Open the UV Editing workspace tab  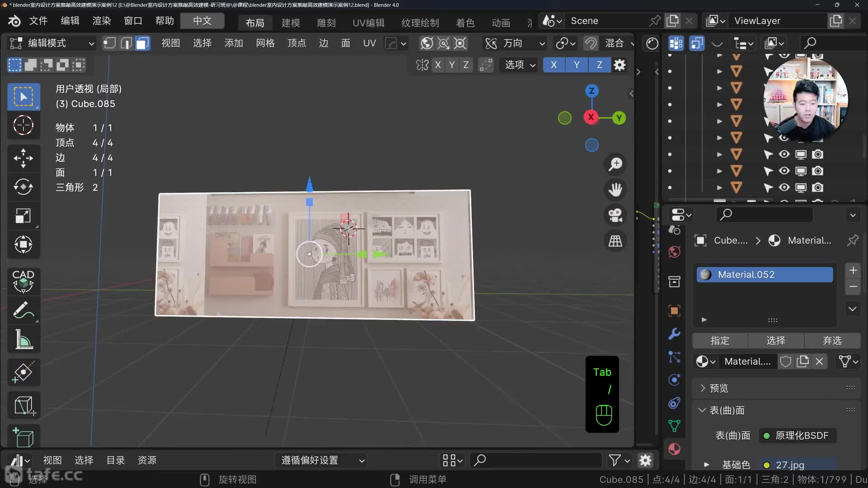[368, 23]
